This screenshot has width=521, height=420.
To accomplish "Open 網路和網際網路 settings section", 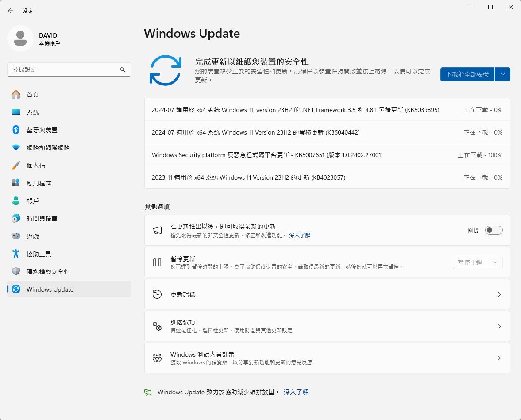I will tap(69, 147).
